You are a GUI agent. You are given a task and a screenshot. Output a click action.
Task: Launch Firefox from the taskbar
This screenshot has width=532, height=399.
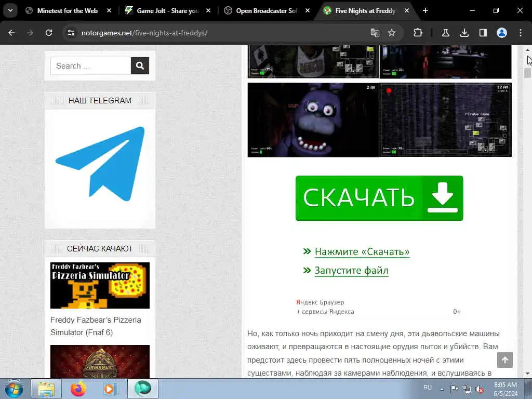78,389
